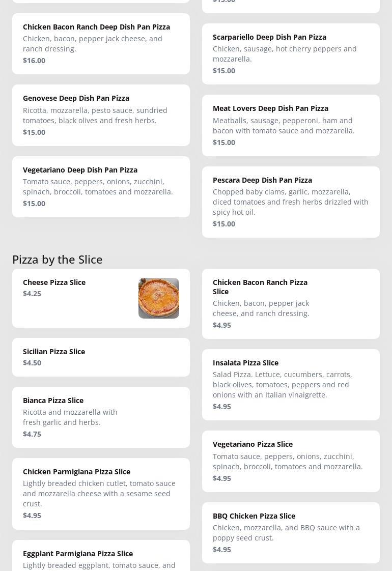The width and height of the screenshot is (392, 571).
Task: Pick Scarpariello Deep Dish Pan Pizza
Action: [269, 37]
